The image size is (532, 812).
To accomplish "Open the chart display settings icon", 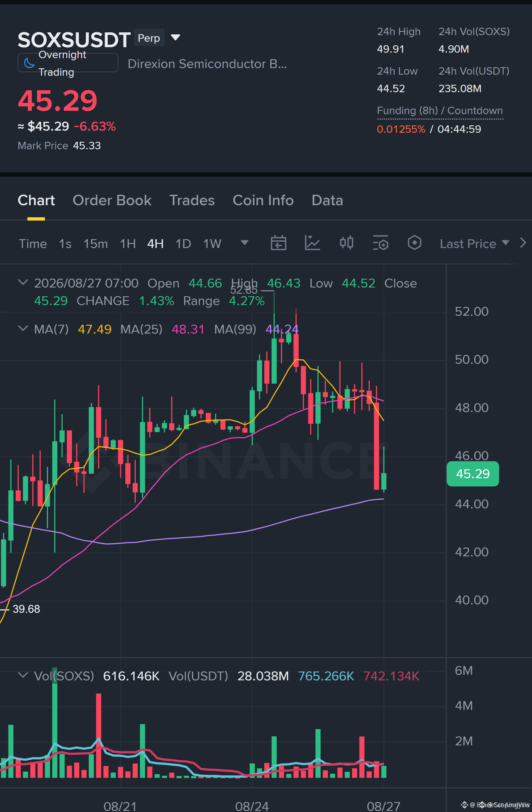I will coord(381,243).
